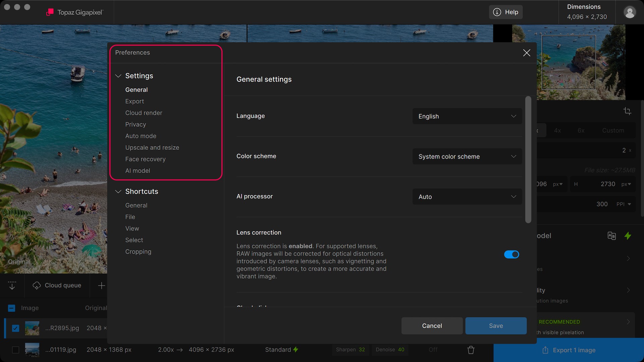Click the Save button
The width and height of the screenshot is (644, 362).
(x=496, y=326)
